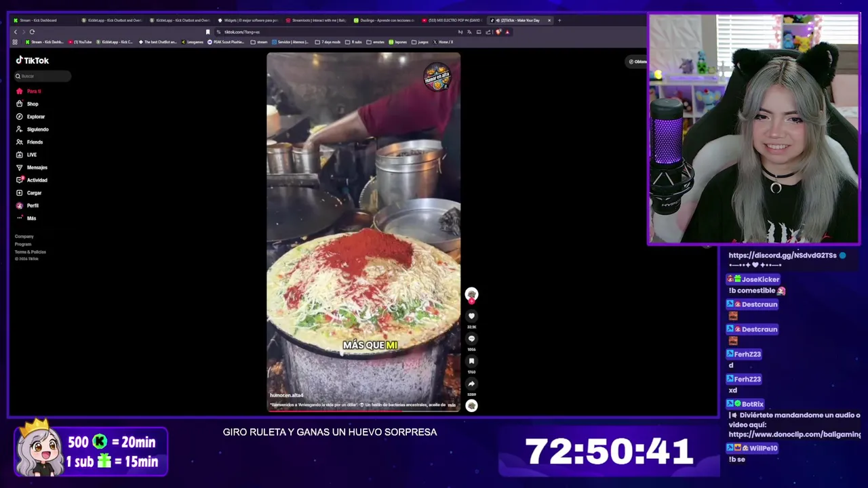
Task: Open the donoclip.com chat link
Action: [x=795, y=434]
